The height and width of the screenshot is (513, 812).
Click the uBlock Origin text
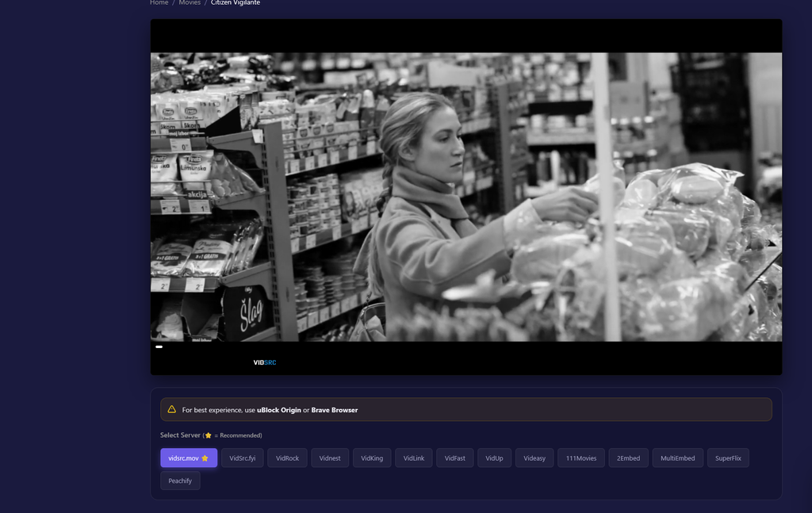[x=279, y=410]
